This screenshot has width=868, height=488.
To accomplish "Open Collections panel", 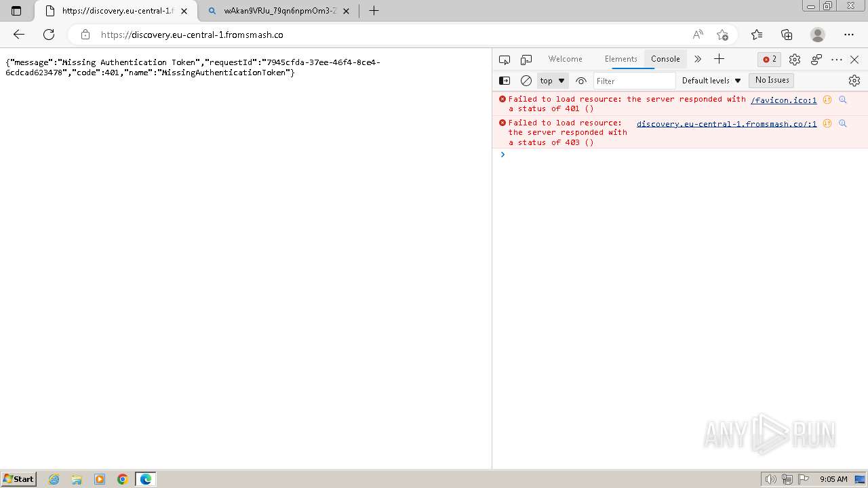I will point(787,35).
